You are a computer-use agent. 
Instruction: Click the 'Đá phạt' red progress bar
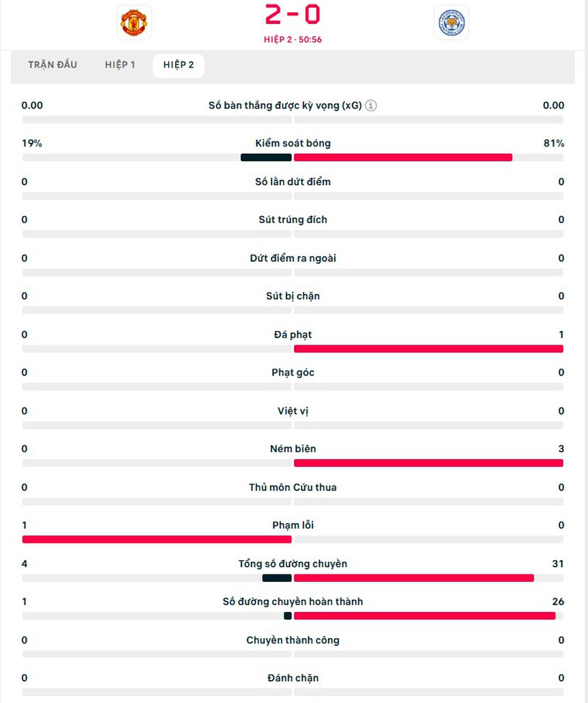429,349
